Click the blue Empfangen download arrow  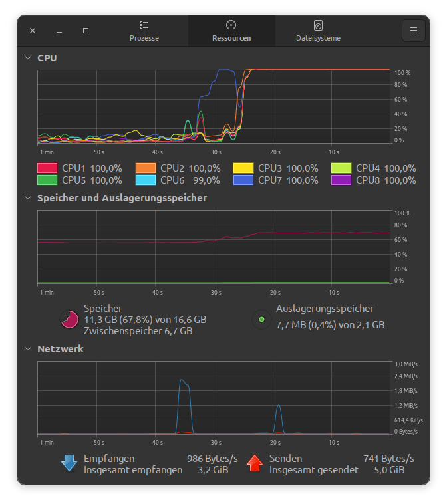click(x=69, y=463)
